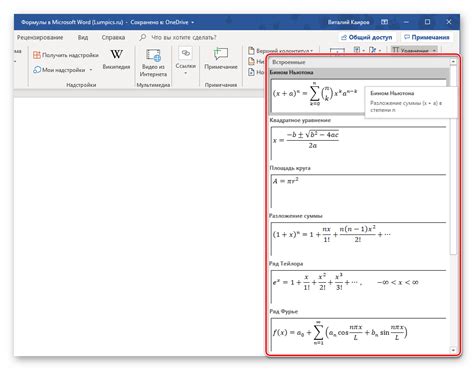Viewport: 474px width, 370px height.
Task: Click the Встроенные gallery header
Action: (x=358, y=62)
